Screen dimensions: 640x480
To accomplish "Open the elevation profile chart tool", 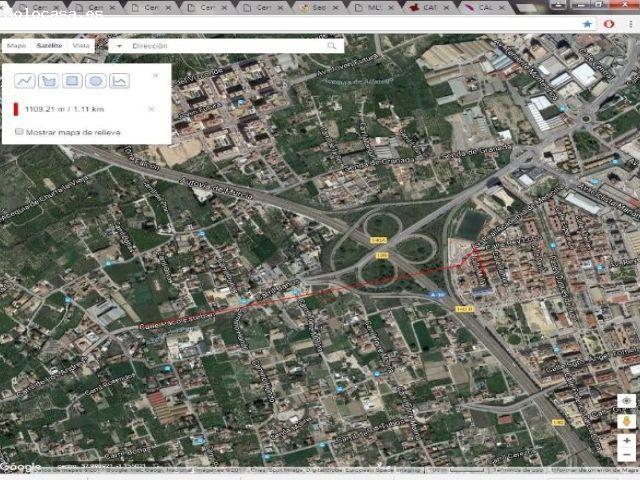I will click(119, 80).
